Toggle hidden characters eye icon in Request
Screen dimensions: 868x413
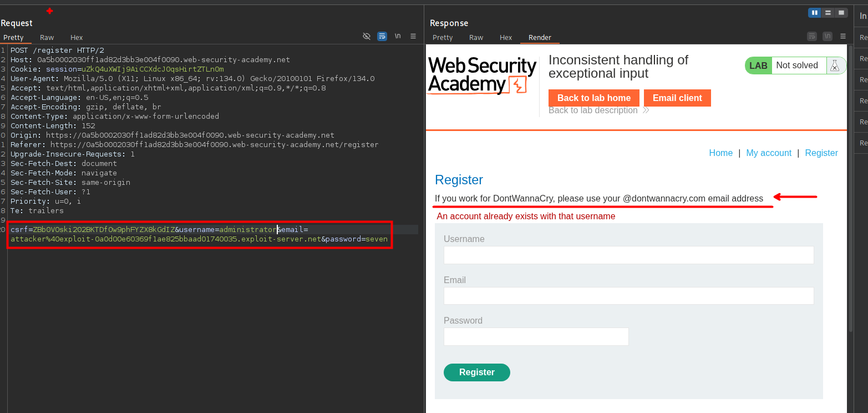pyautogui.click(x=366, y=36)
